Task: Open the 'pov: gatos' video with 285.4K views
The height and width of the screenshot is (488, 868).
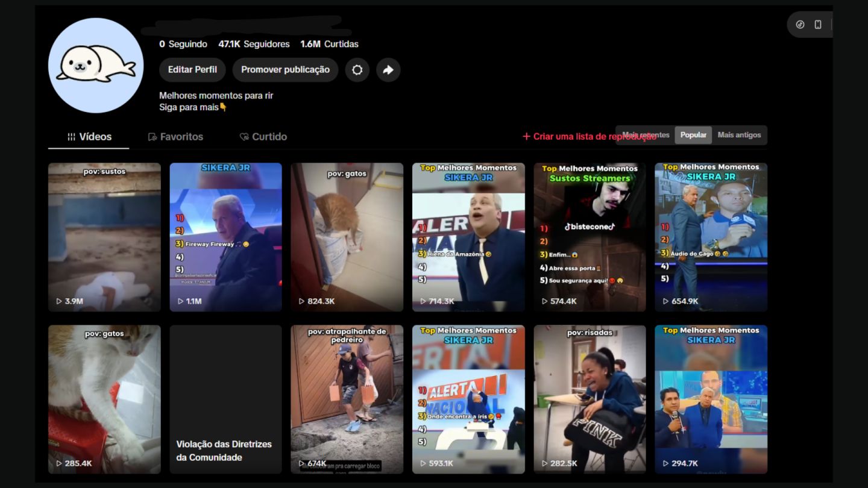Action: click(104, 399)
